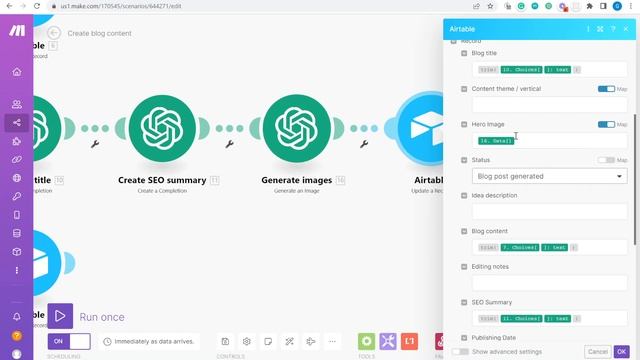
Task: Click the Create blog content scenario title
Action: click(x=100, y=33)
